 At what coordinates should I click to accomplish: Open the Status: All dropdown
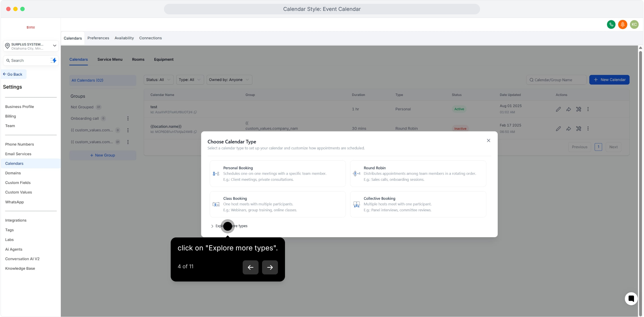[x=158, y=80]
